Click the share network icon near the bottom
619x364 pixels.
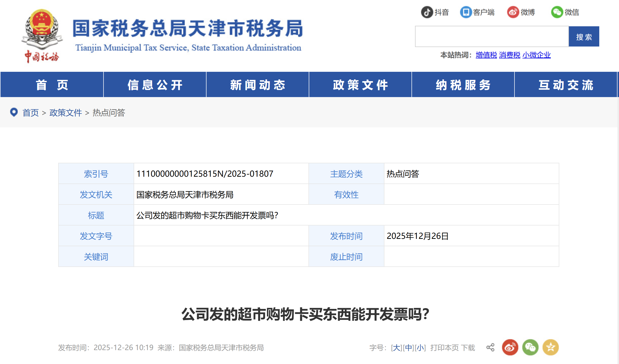coord(490,347)
